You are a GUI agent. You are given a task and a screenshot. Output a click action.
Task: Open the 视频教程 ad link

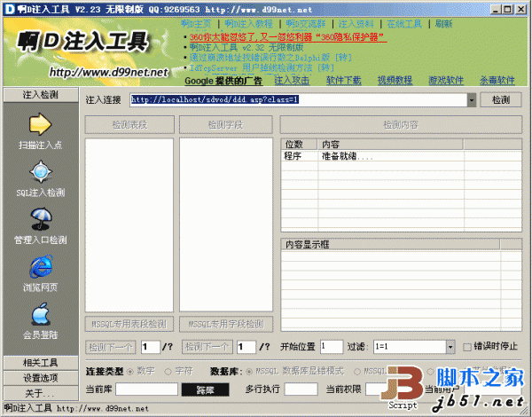coord(395,81)
